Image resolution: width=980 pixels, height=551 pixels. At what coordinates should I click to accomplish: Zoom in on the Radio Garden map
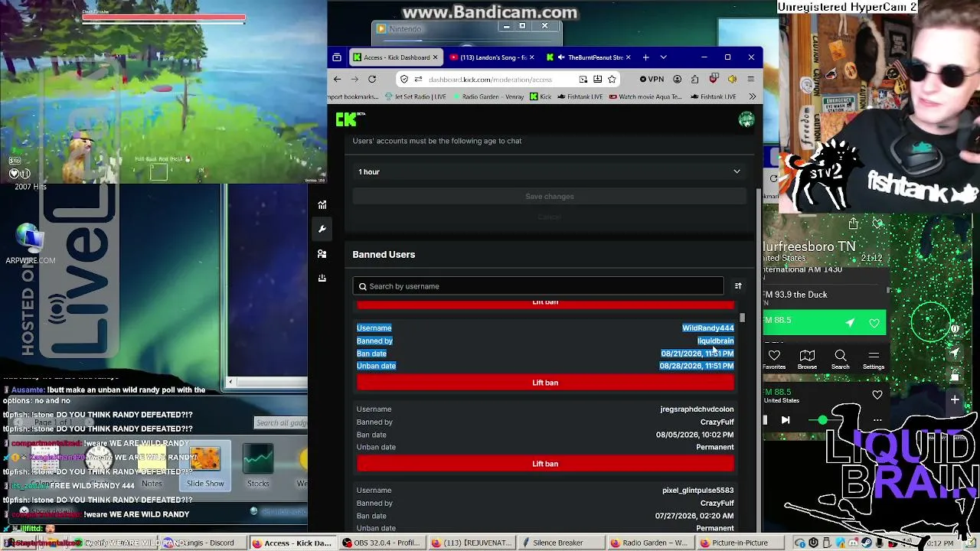955,399
